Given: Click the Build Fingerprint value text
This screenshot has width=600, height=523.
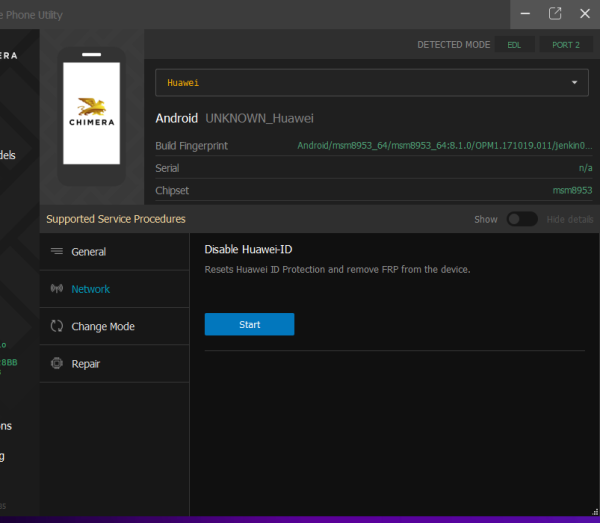Looking at the screenshot, I should (445, 146).
